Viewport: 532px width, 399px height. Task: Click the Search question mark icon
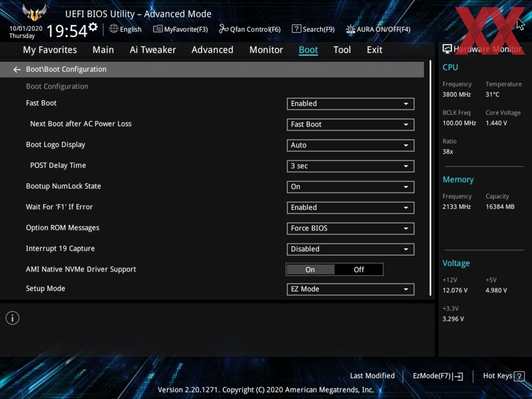297,29
